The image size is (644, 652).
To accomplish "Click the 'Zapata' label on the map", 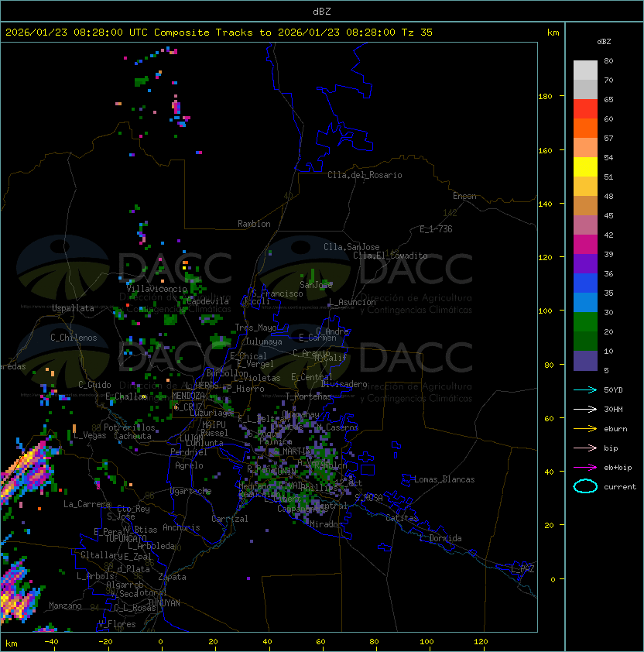I will pos(172,577).
